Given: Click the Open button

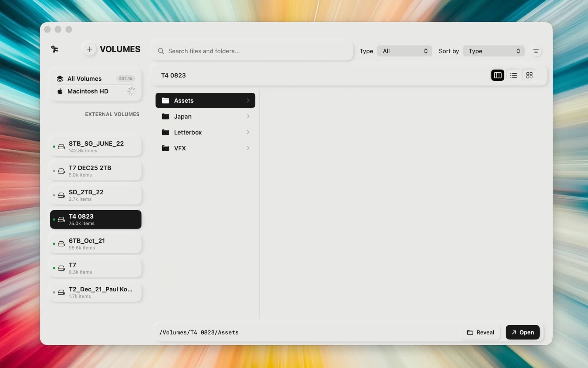Looking at the screenshot, I should (x=522, y=332).
